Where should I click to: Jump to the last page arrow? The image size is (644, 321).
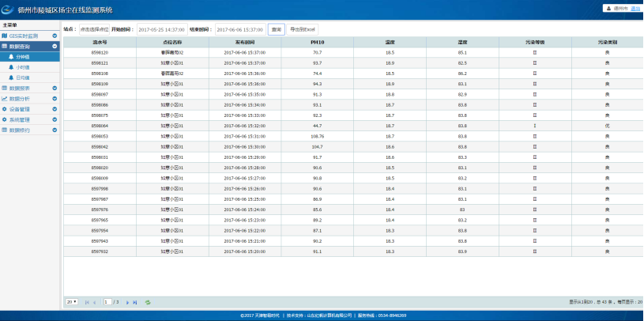point(136,302)
